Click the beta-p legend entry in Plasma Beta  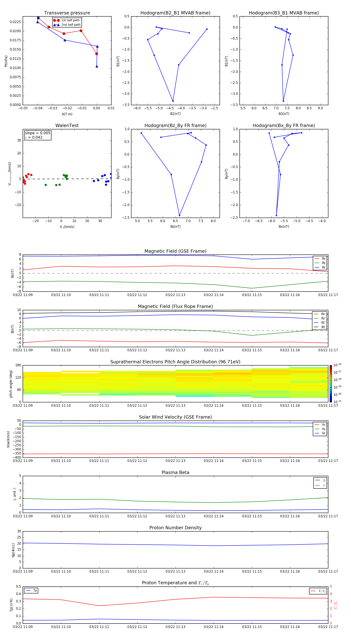point(320,480)
